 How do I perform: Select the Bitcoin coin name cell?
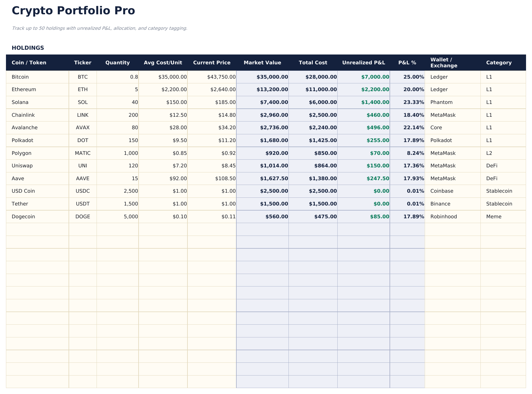[20, 77]
